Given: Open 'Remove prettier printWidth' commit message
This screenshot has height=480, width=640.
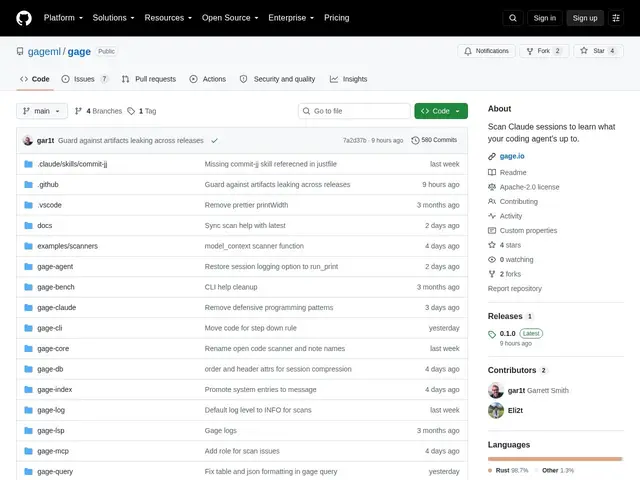Looking at the screenshot, I should [x=247, y=205].
